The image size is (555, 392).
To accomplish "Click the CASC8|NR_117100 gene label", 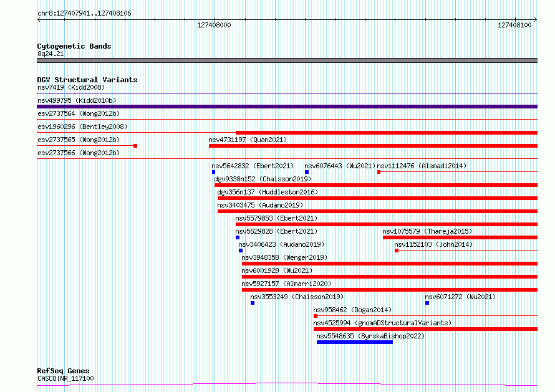I will [65, 378].
